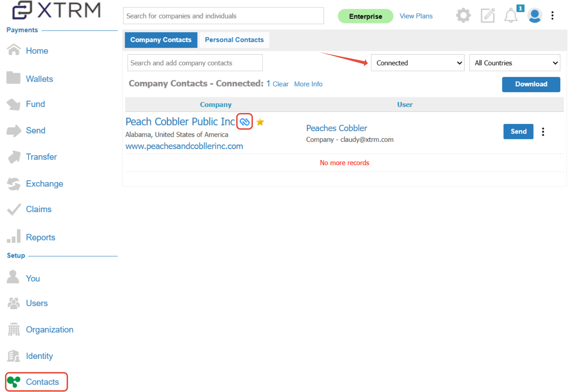Visit www.peachesandcobllerinc.com link
The height and width of the screenshot is (392, 576).
click(184, 146)
